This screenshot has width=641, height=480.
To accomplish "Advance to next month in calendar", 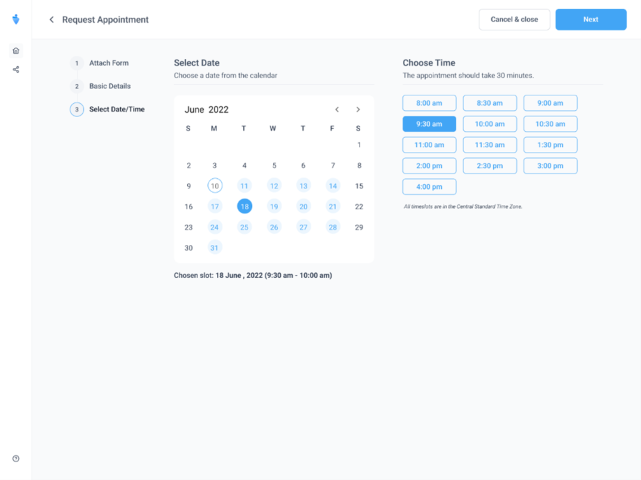I will [358, 109].
